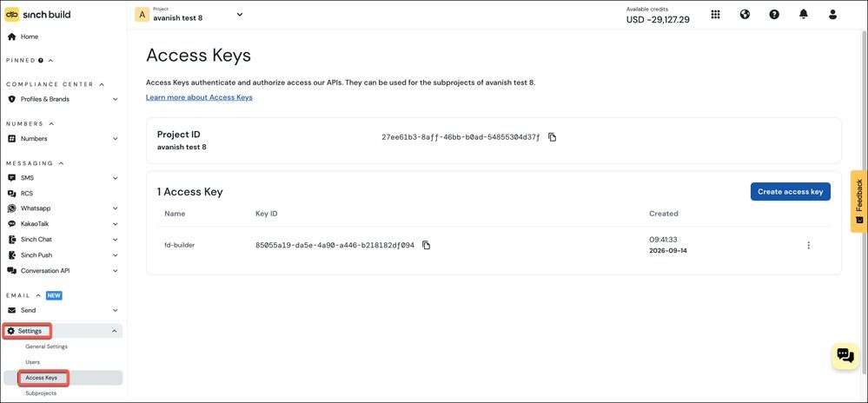Click the project avatar letter A
Screen dimensions: 868x403
[x=142, y=15]
